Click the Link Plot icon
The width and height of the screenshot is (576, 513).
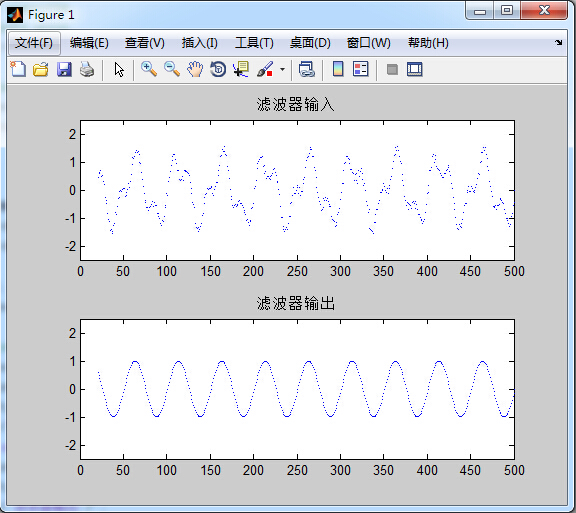[x=307, y=69]
